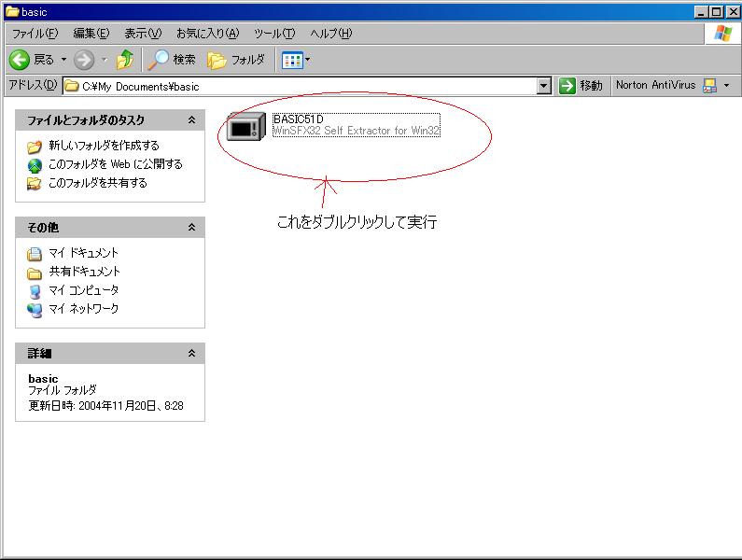The height and width of the screenshot is (560, 742).
Task: Open マイ ドキュメント link
Action: coord(83,253)
